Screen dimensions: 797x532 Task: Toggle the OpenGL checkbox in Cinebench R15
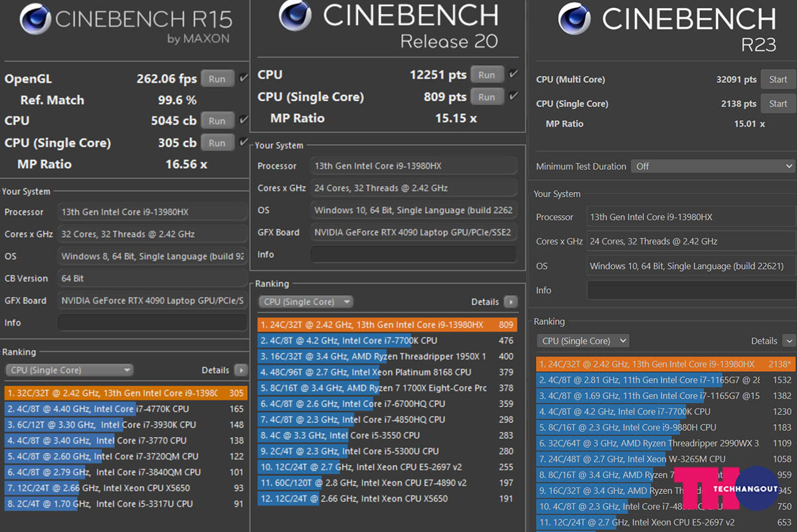click(244, 78)
